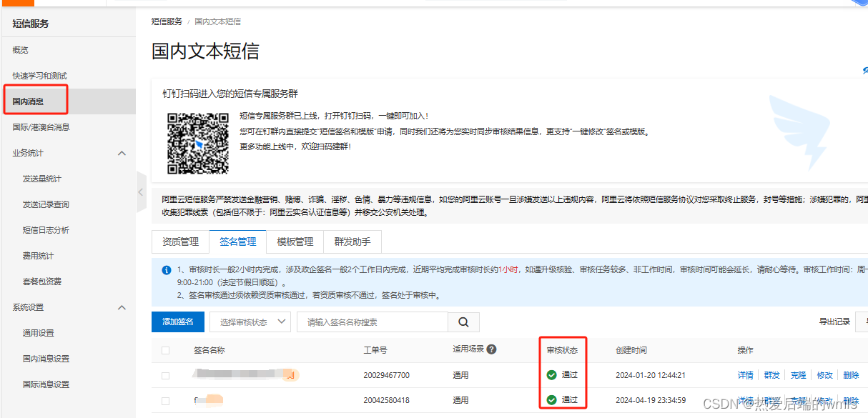868x418 pixels.
Task: Click 群发 for the 20029467700 row
Action: (x=772, y=375)
